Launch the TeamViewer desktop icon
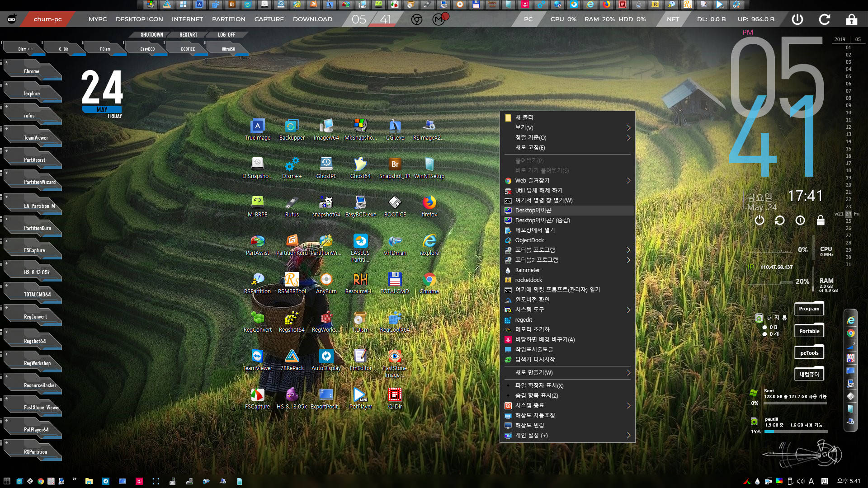The height and width of the screenshot is (488, 868). point(258,360)
